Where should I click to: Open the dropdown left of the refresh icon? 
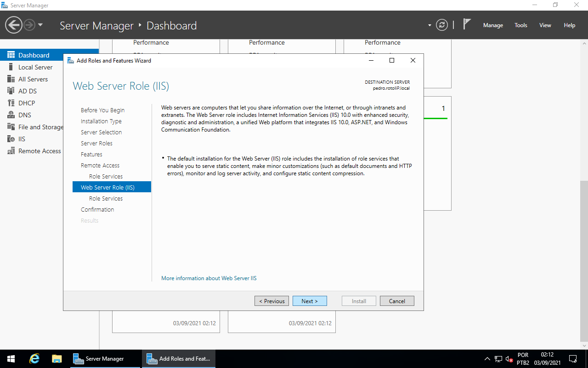(429, 26)
